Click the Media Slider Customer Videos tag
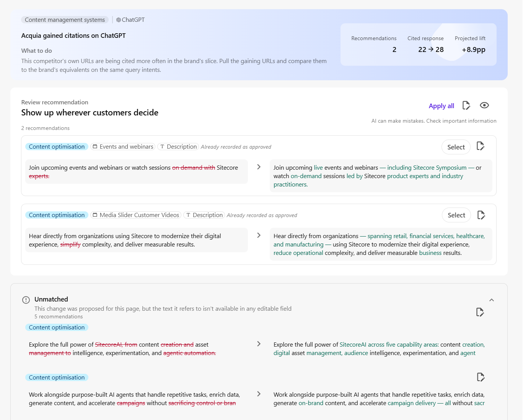 (x=136, y=215)
